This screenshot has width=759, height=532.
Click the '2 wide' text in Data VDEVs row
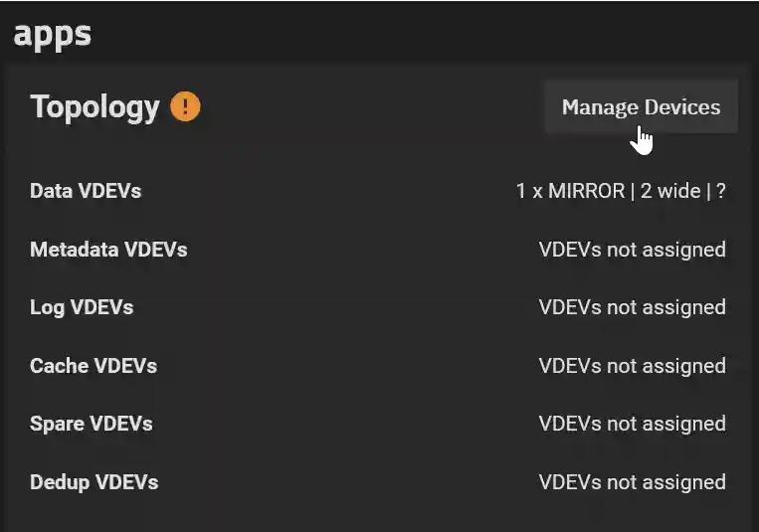[669, 191]
